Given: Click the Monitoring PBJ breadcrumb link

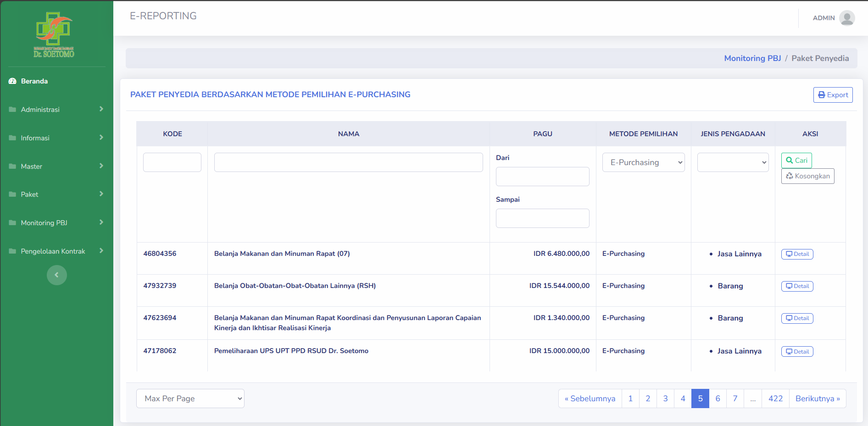Looking at the screenshot, I should tap(752, 58).
